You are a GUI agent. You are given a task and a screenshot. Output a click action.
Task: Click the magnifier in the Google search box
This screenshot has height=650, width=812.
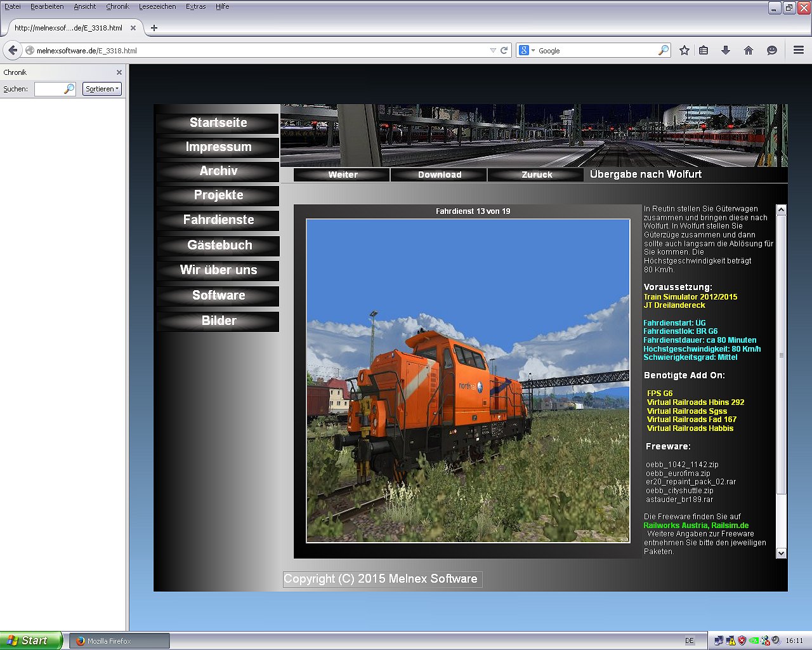(663, 50)
